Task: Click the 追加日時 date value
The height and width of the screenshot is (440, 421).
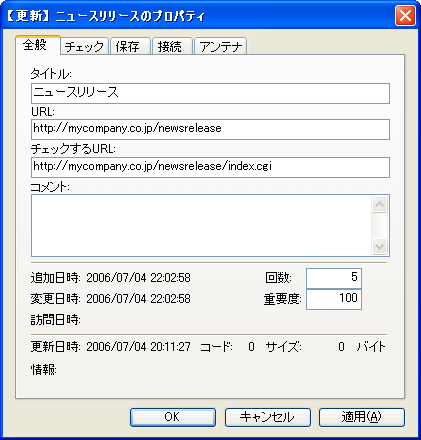Action: [x=138, y=278]
